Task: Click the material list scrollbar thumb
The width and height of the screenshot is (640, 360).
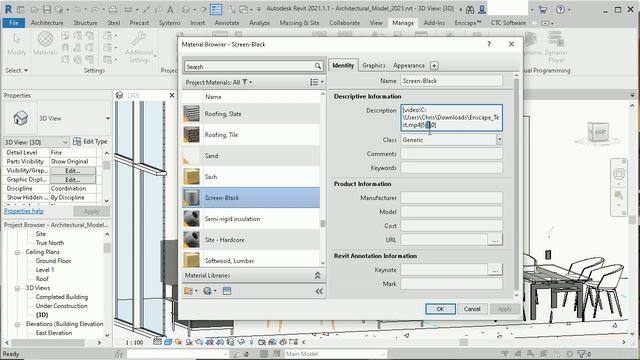Action: click(x=323, y=224)
